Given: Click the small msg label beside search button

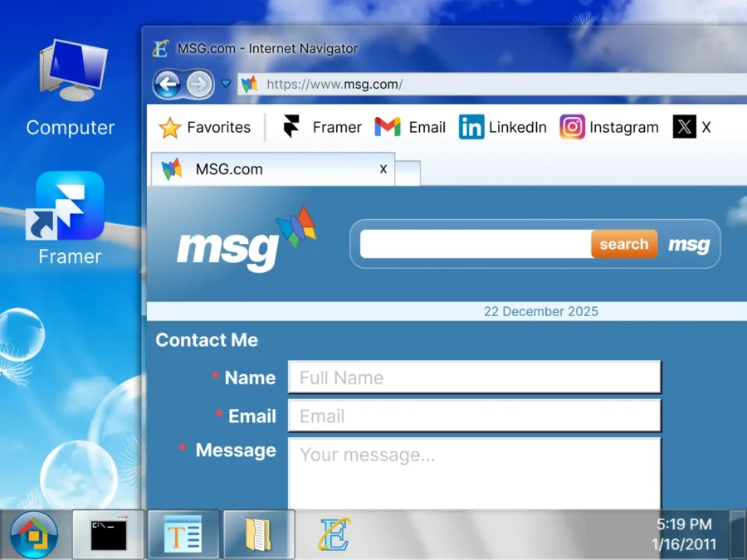Looking at the screenshot, I should [689, 245].
